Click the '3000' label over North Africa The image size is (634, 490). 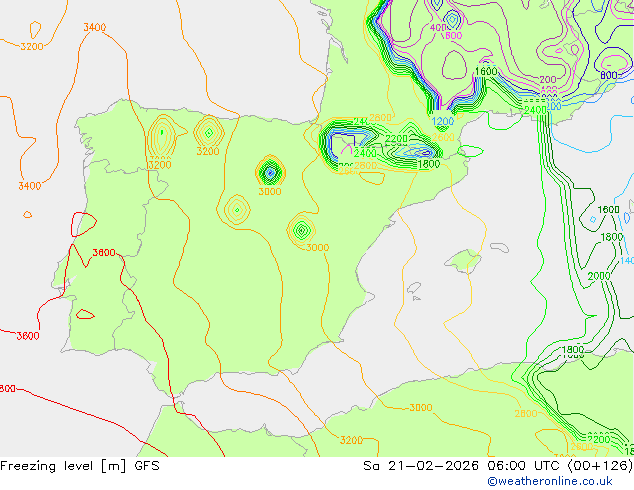(421, 408)
